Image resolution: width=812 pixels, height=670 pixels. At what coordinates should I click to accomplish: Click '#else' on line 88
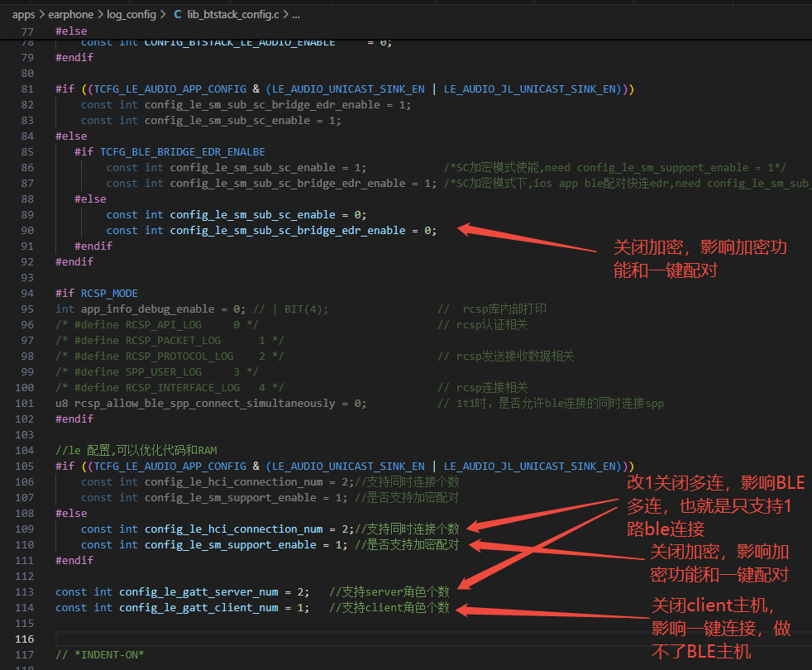click(x=90, y=199)
